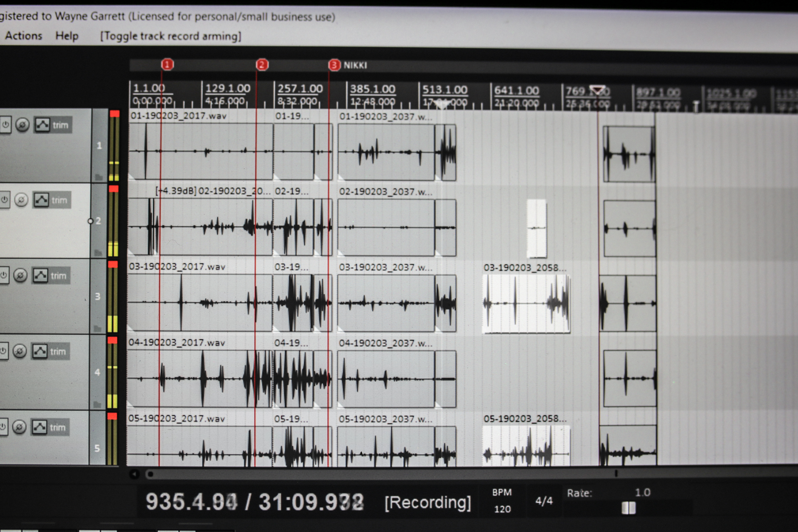Viewport: 798px width, 532px height.
Task: Open trim automation mode menu on track 3
Action: tap(58, 276)
